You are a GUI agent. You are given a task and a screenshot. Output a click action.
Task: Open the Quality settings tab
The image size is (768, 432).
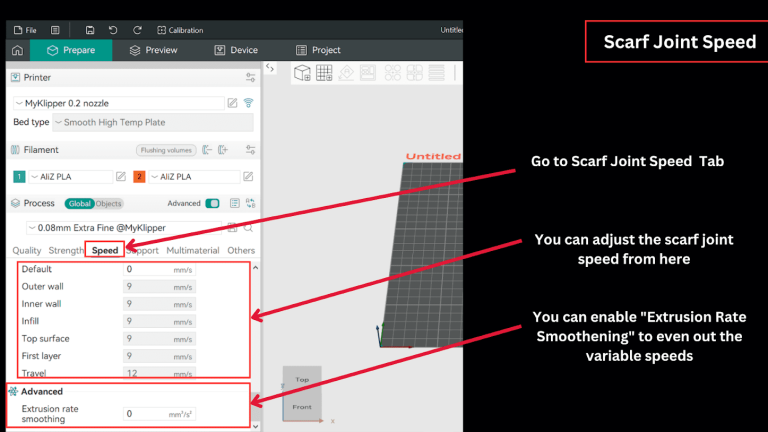click(26, 250)
